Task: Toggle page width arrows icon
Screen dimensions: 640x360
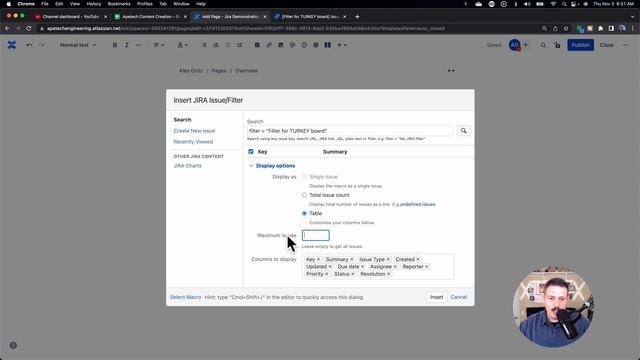Action: (x=451, y=71)
